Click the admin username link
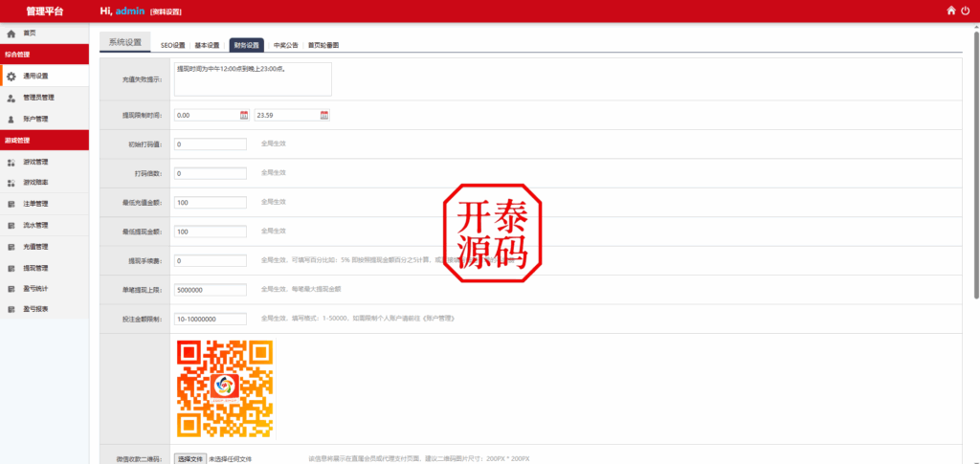This screenshot has width=980, height=464. [130, 11]
